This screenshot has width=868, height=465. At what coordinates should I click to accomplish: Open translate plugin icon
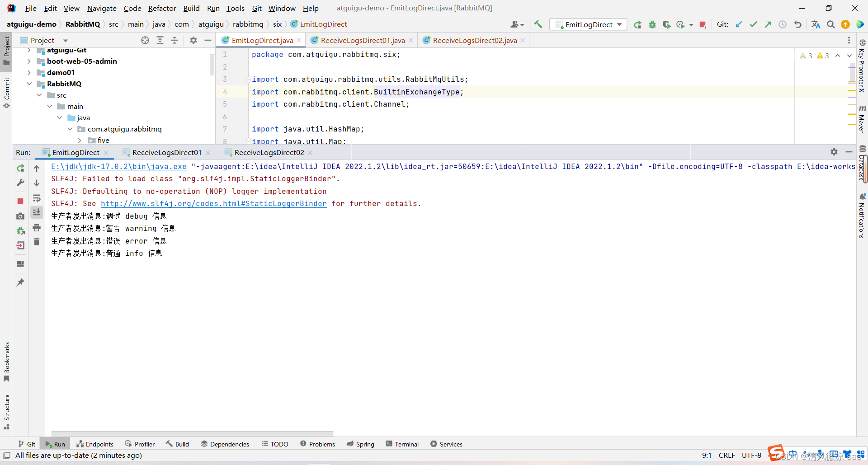tap(816, 24)
